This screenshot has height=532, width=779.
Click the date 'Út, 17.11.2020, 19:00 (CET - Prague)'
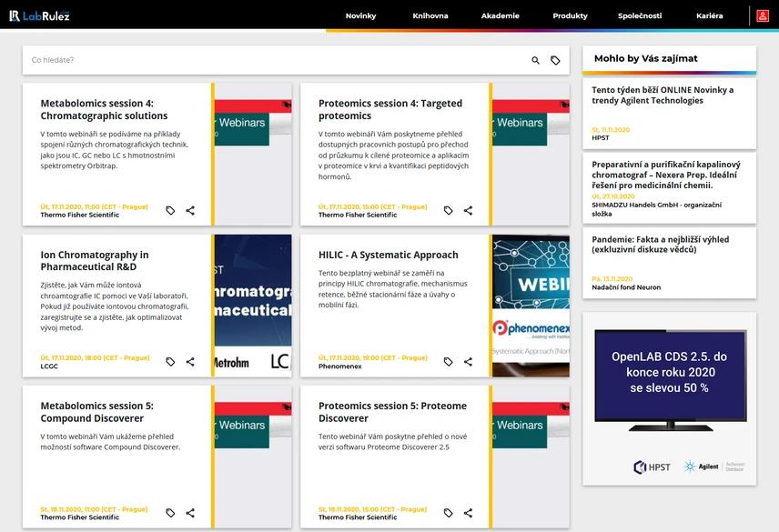click(x=372, y=357)
